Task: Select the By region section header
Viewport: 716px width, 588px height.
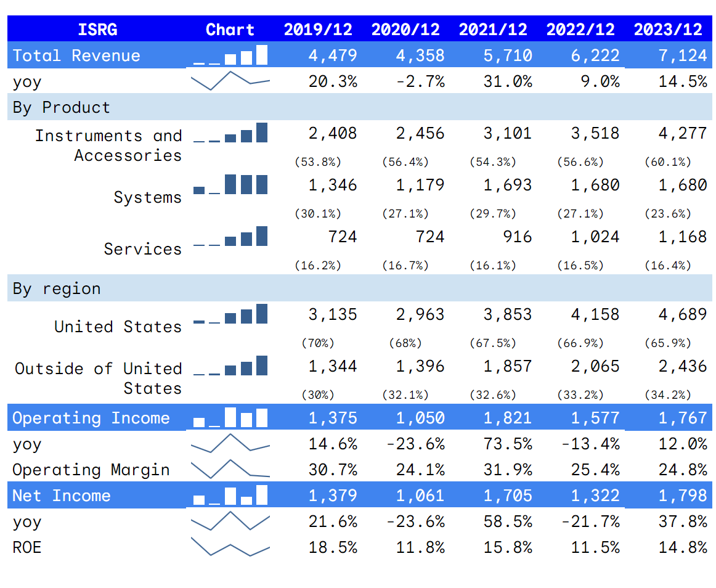Action: [57, 288]
